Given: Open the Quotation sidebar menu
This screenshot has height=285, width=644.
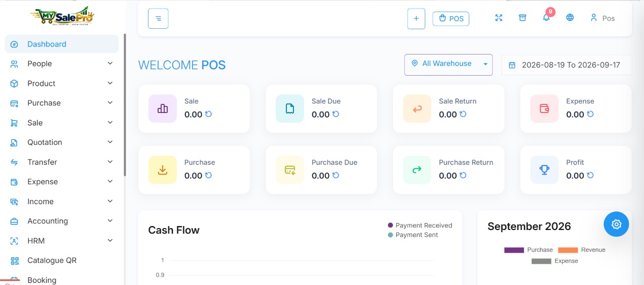Looking at the screenshot, I should pos(62,142).
